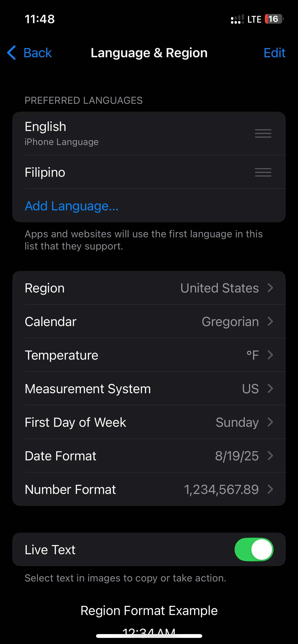
Task: Turn off the Live Text switch
Action: 254,549
